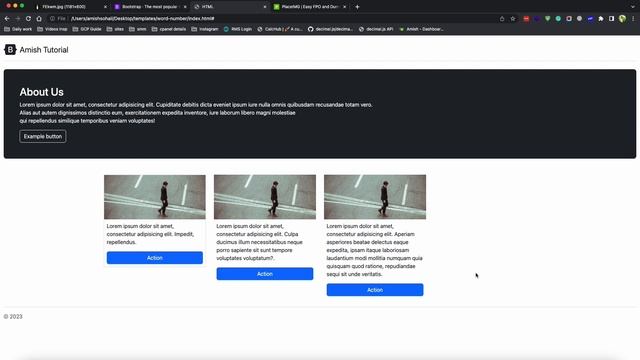Click Action button on the second card
This screenshot has width=640, height=360.
click(265, 274)
